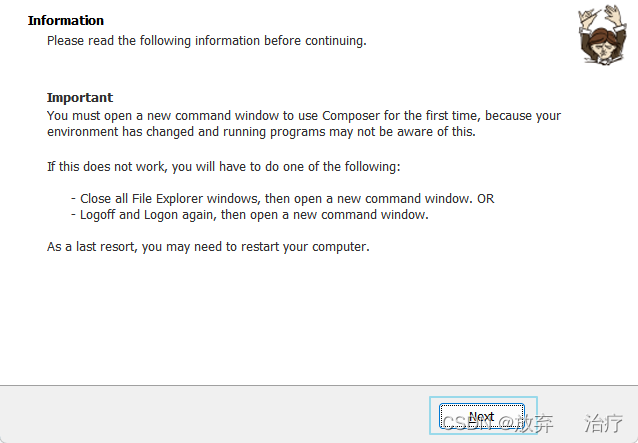
Task: Click the Composer conductor logo
Action: (602, 35)
